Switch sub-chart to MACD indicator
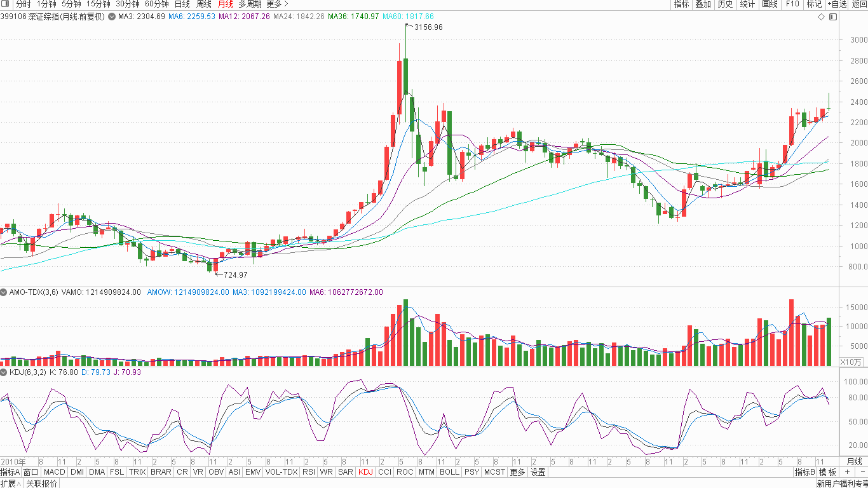Image resolution: width=868 pixels, height=488 pixels. [55, 472]
